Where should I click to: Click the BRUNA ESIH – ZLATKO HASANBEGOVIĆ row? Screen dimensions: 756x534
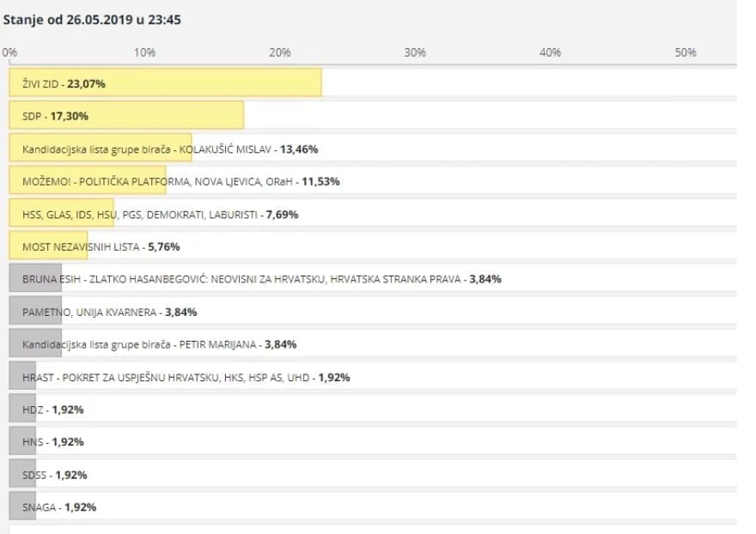261,279
